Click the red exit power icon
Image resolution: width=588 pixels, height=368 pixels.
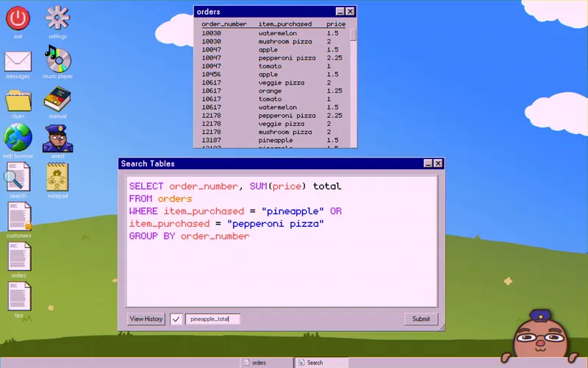[x=18, y=18]
